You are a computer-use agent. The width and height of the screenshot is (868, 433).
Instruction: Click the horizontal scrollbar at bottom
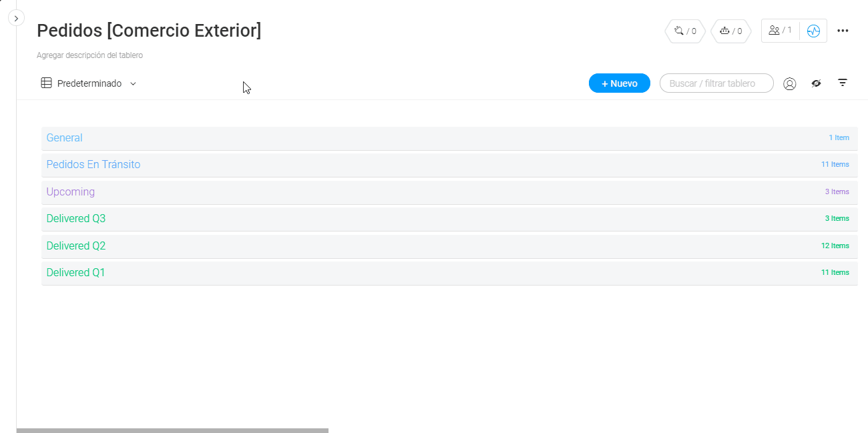coord(172,430)
